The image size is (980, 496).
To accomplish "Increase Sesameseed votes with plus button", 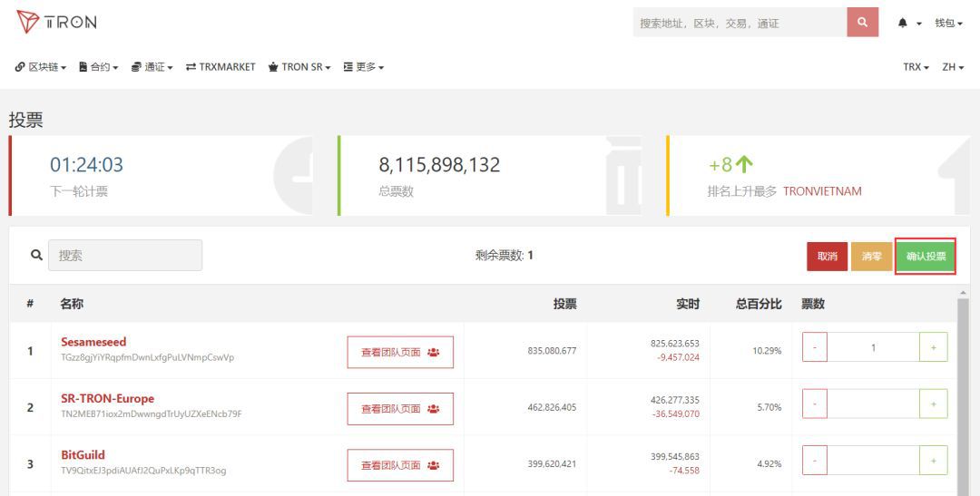I will click(x=933, y=347).
